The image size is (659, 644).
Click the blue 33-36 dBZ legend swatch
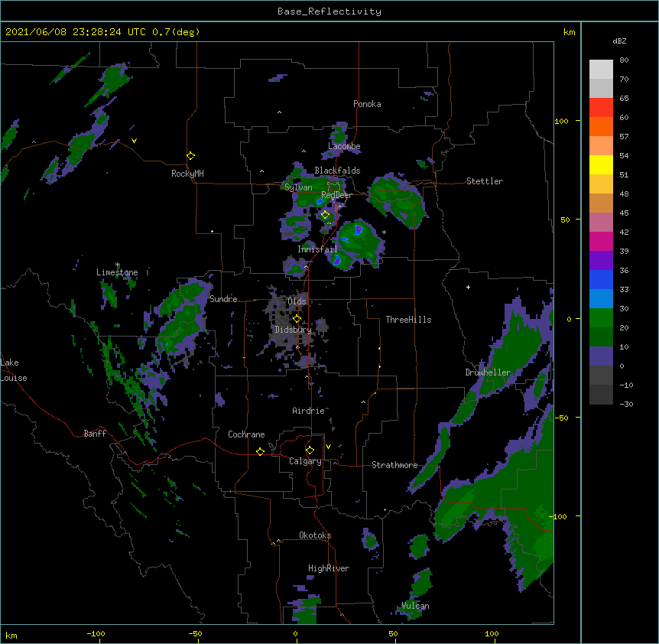coord(601,279)
